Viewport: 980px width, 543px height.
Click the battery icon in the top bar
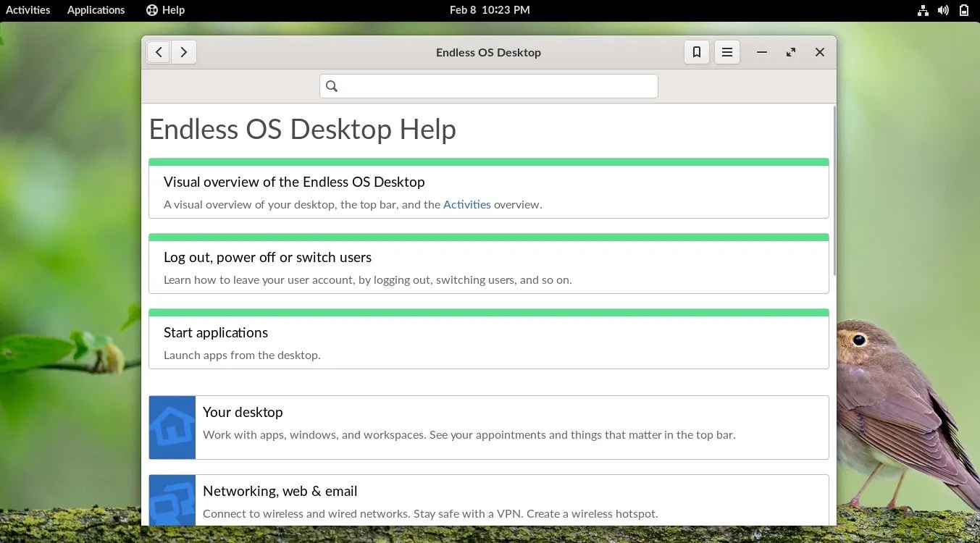[963, 10]
